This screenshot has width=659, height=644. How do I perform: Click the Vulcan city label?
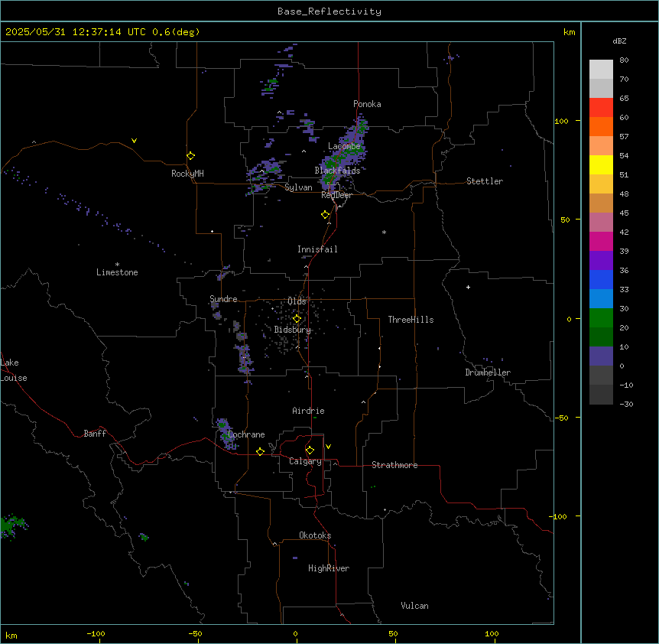point(415,606)
